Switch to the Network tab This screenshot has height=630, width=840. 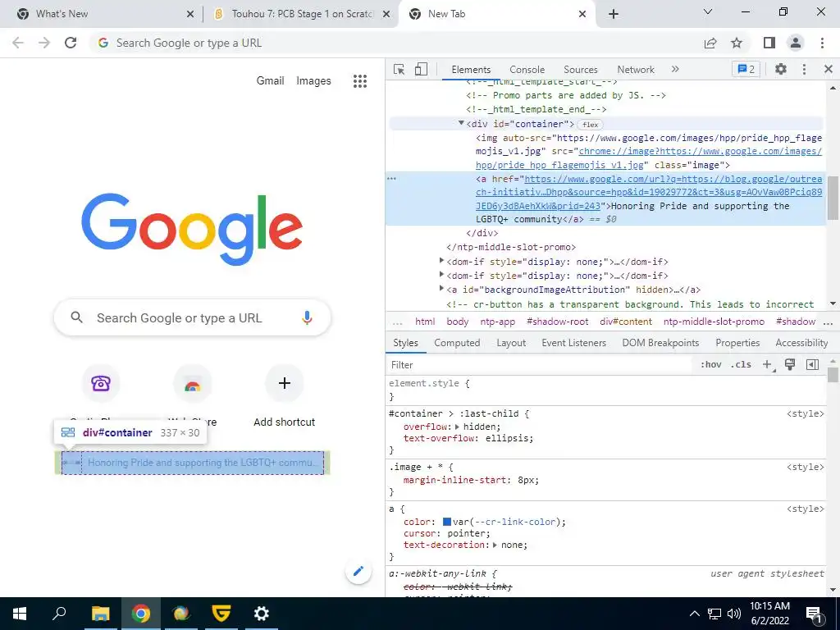click(x=636, y=69)
